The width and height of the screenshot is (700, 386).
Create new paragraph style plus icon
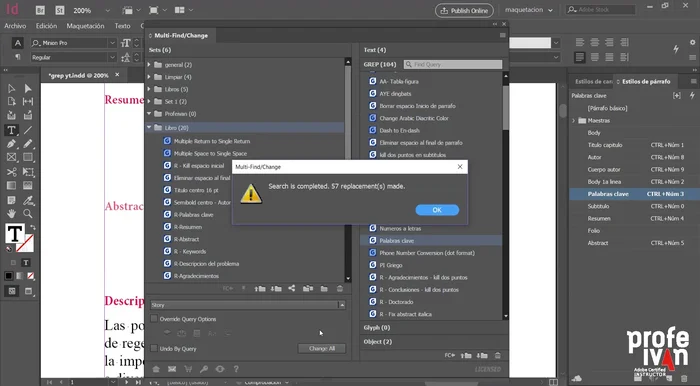click(677, 95)
